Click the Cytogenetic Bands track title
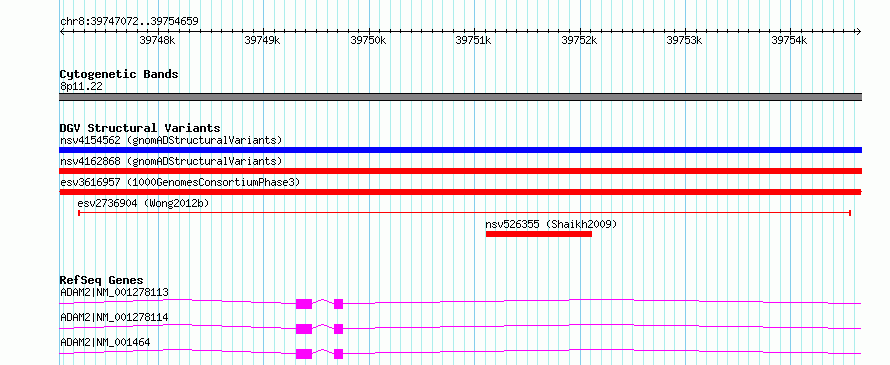890x365 pixels. 119,74
